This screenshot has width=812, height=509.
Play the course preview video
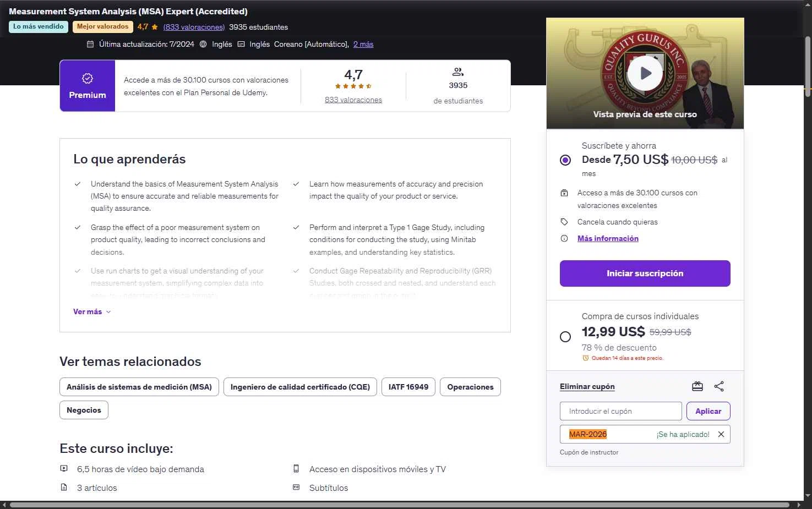click(645, 73)
